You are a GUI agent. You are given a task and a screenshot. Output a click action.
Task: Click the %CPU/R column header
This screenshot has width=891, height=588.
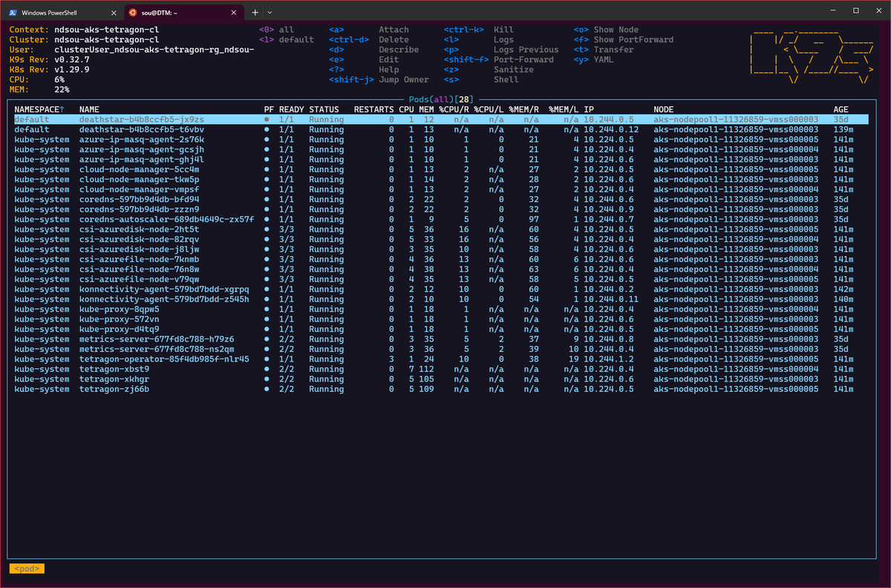coord(454,109)
